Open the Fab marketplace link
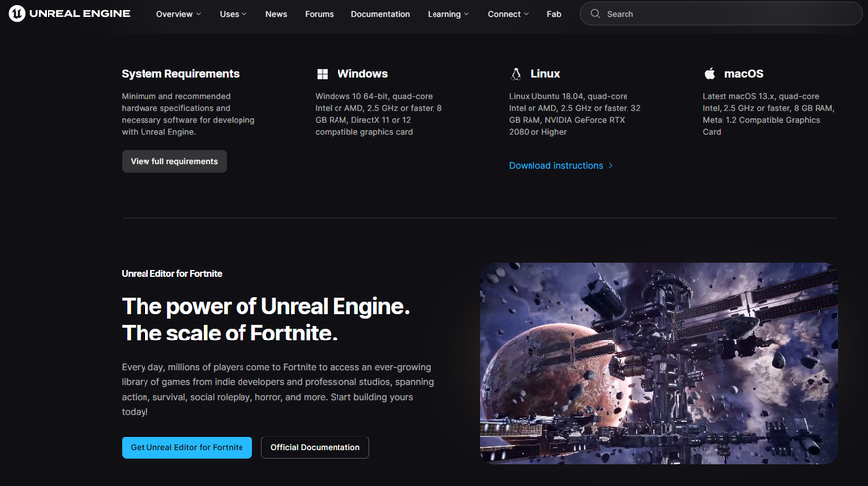868x486 pixels. 554,14
